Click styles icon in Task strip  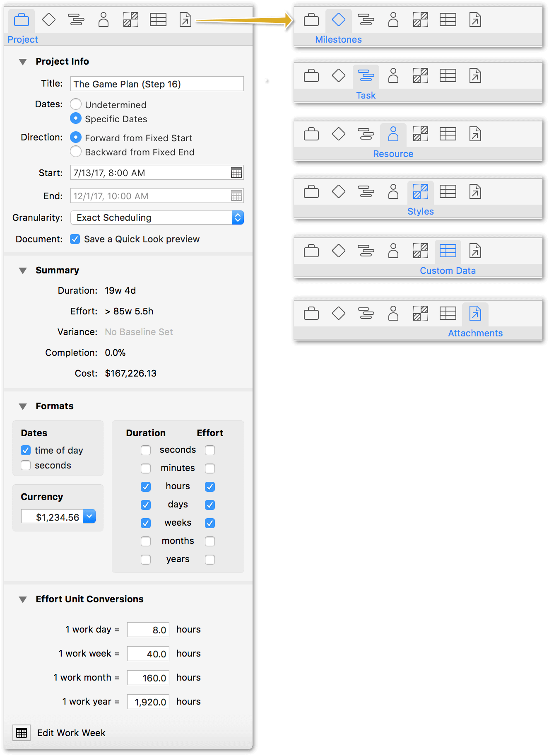coord(421,75)
